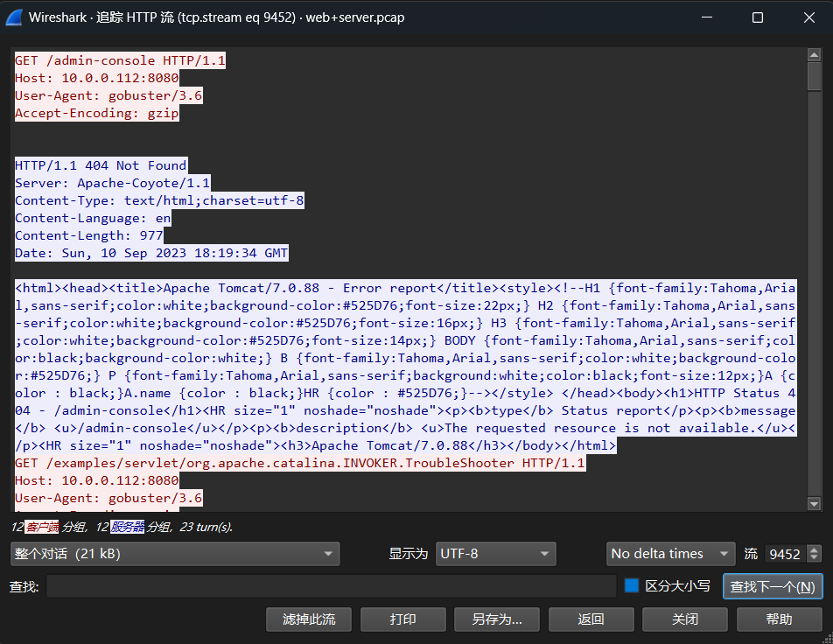833x644 pixels.
Task: Toggle the 区分大小写 case sensitive checkbox
Action: click(x=632, y=586)
